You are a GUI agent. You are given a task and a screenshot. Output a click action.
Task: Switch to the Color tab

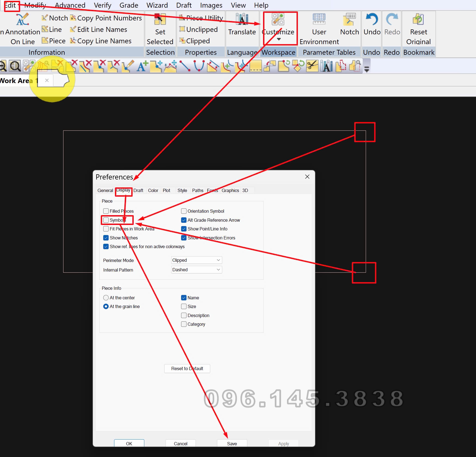[x=153, y=190]
